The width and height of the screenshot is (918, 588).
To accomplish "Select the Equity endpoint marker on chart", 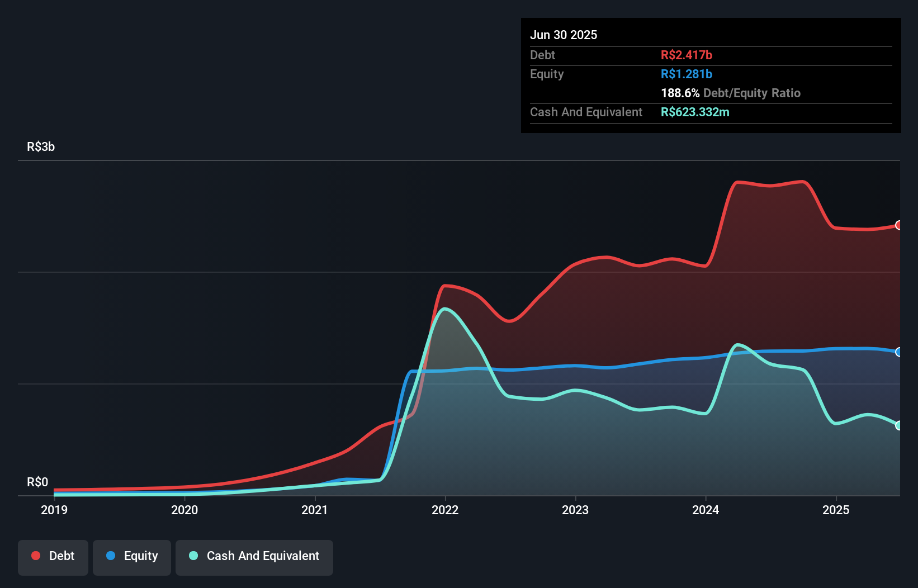I will (x=898, y=352).
